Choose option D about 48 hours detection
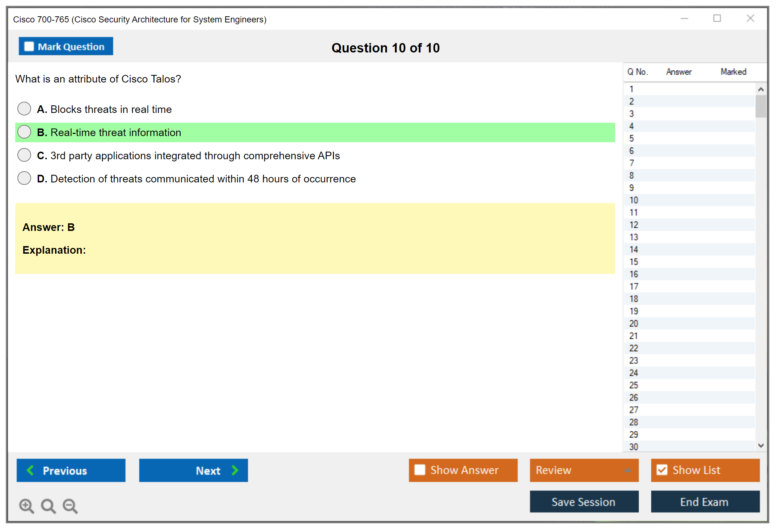Viewport: 778px width, 532px height. pyautogui.click(x=24, y=178)
